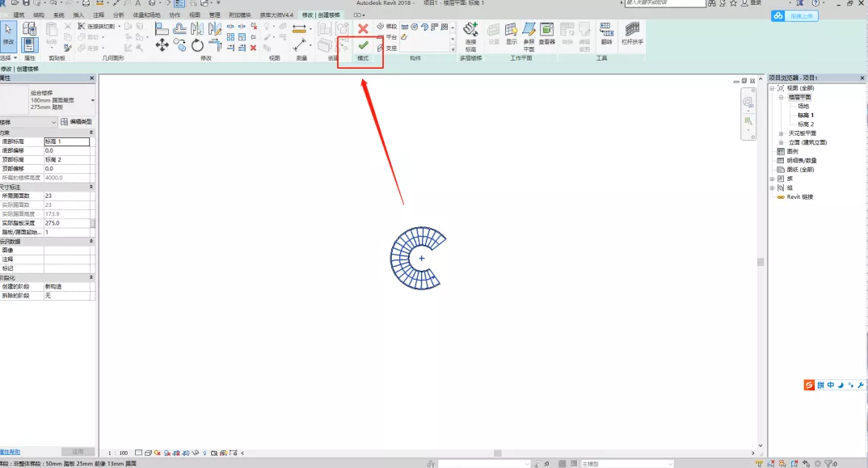Image resolution: width=868 pixels, height=468 pixels.
Task: Click the Properties palette vertical scrollbar
Action: [x=93, y=222]
